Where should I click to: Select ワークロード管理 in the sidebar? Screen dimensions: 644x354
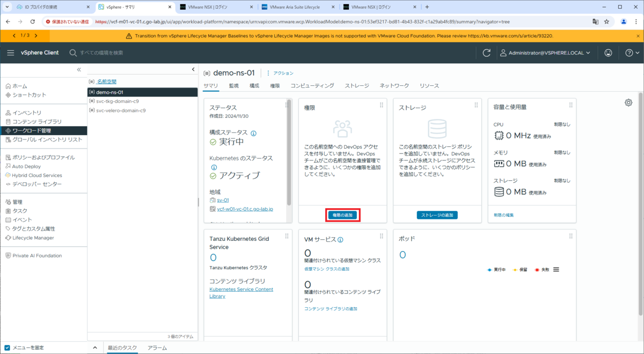click(x=43, y=130)
